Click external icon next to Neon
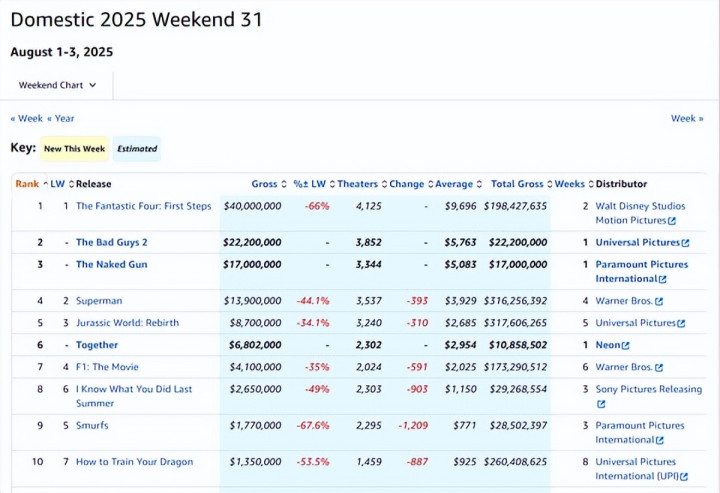This screenshot has width=720, height=493. coord(625,346)
